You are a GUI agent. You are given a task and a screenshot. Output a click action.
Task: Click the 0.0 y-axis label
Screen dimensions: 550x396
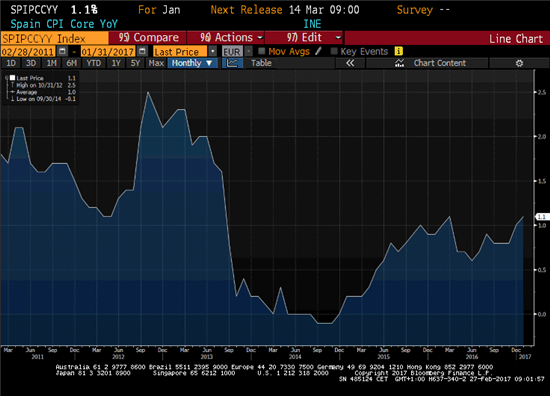coord(542,314)
